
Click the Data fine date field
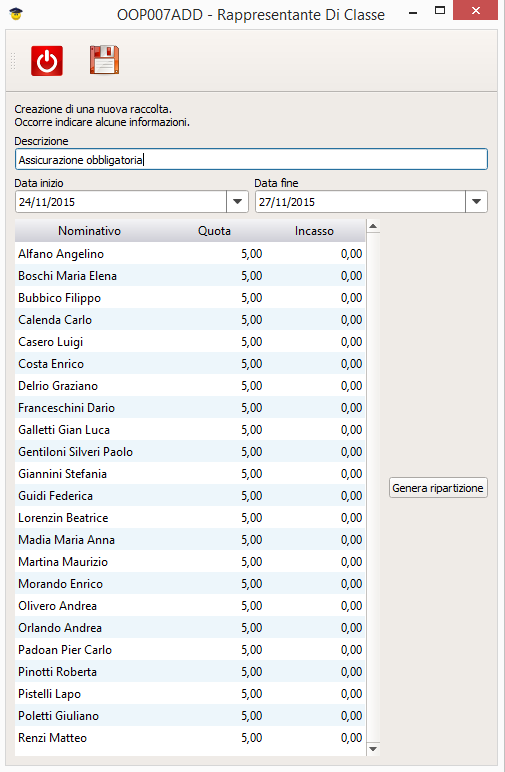pos(360,202)
